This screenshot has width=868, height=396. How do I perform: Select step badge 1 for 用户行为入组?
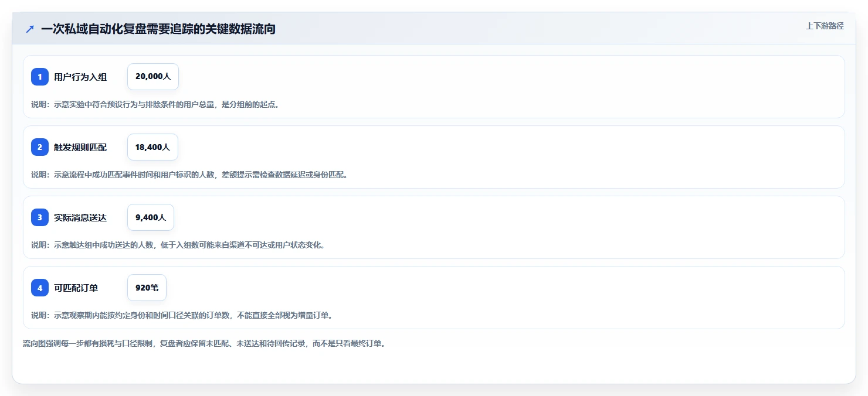(40, 77)
